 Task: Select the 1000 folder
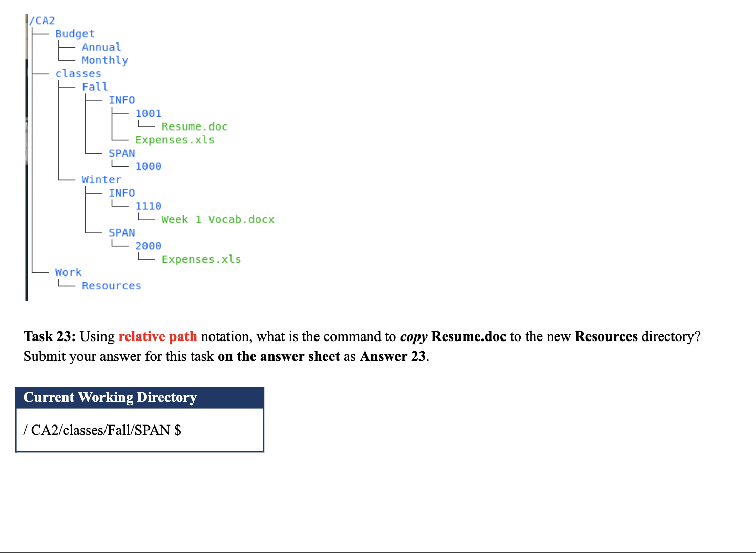tap(149, 166)
